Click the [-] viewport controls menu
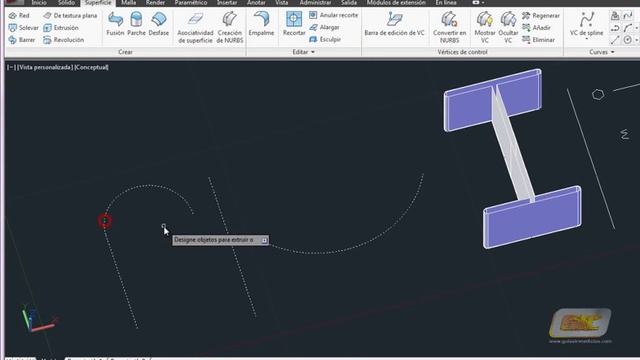The image size is (640, 360). [11, 67]
